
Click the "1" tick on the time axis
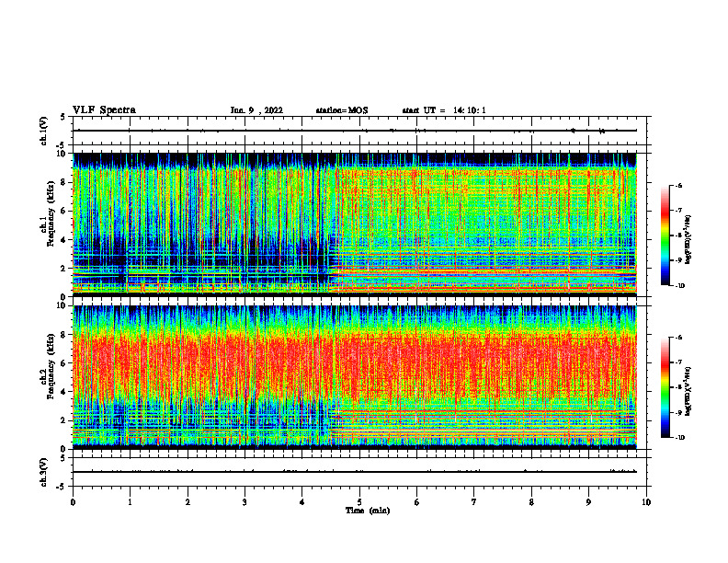[130, 502]
